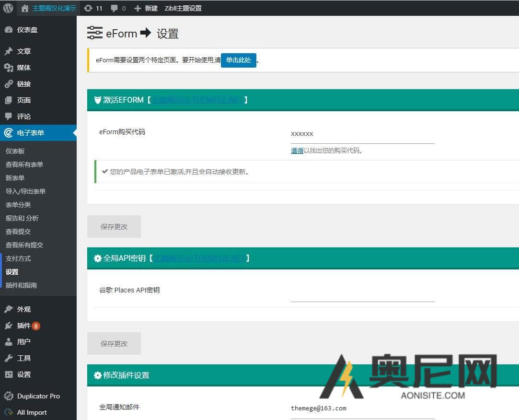Click the updates icon showing 11
The image size is (519, 420).
[x=88, y=8]
